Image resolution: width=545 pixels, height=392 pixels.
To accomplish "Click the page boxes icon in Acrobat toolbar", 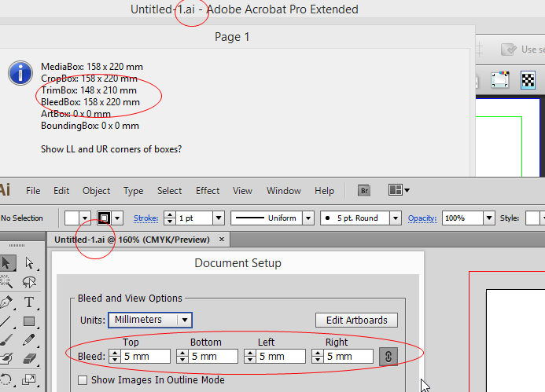I will (x=500, y=80).
